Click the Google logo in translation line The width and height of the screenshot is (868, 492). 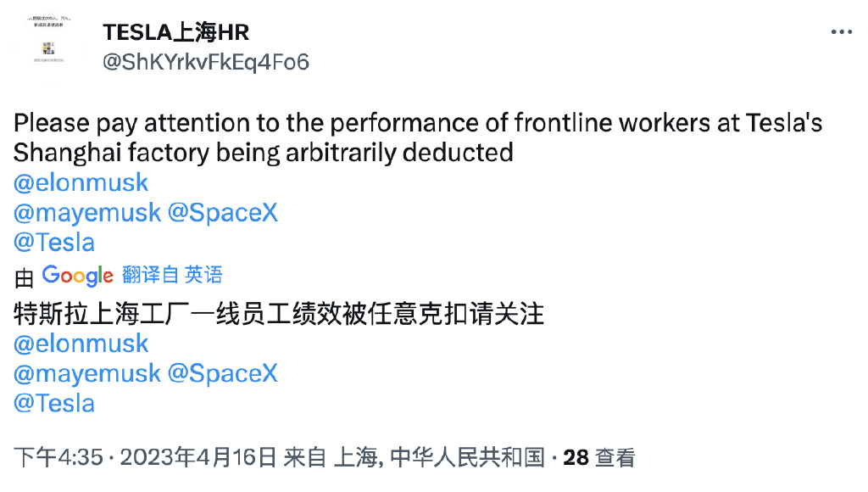click(77, 275)
